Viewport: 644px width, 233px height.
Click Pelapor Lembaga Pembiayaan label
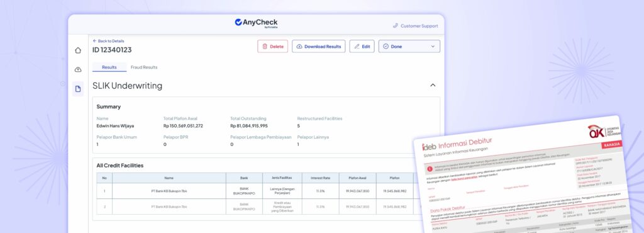click(x=261, y=137)
